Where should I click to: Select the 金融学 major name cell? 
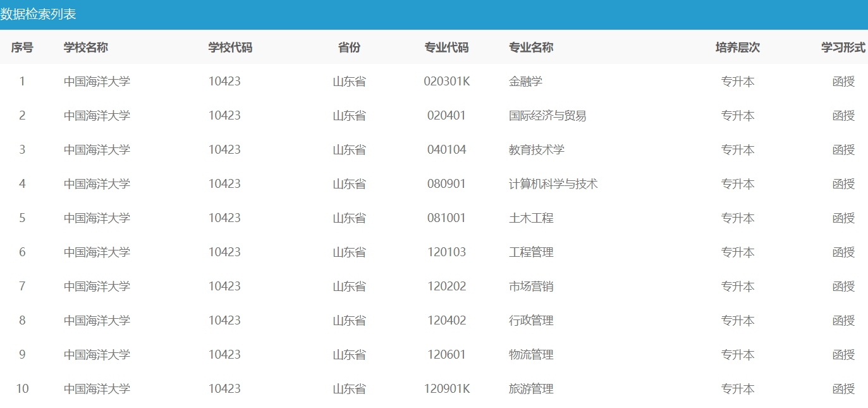(525, 82)
